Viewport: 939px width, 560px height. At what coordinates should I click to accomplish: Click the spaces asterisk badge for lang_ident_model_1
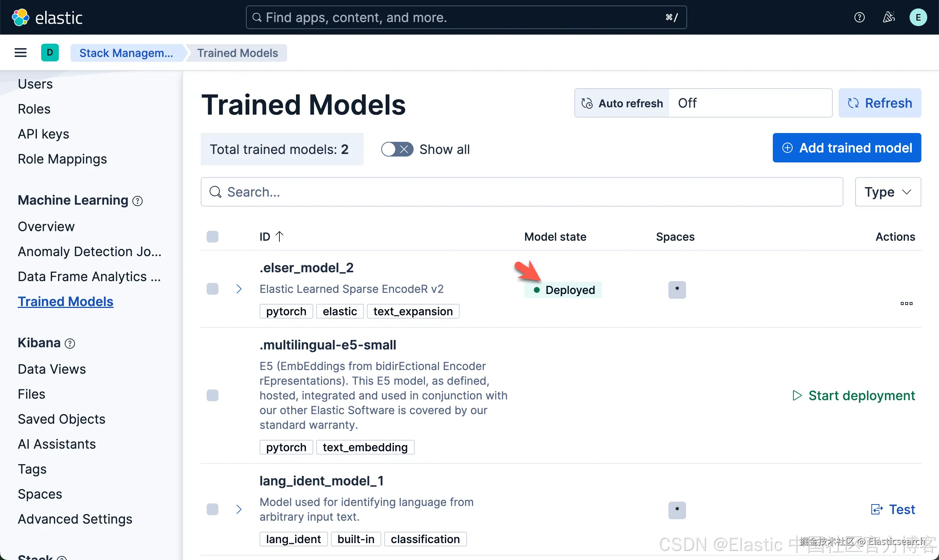pos(677,510)
